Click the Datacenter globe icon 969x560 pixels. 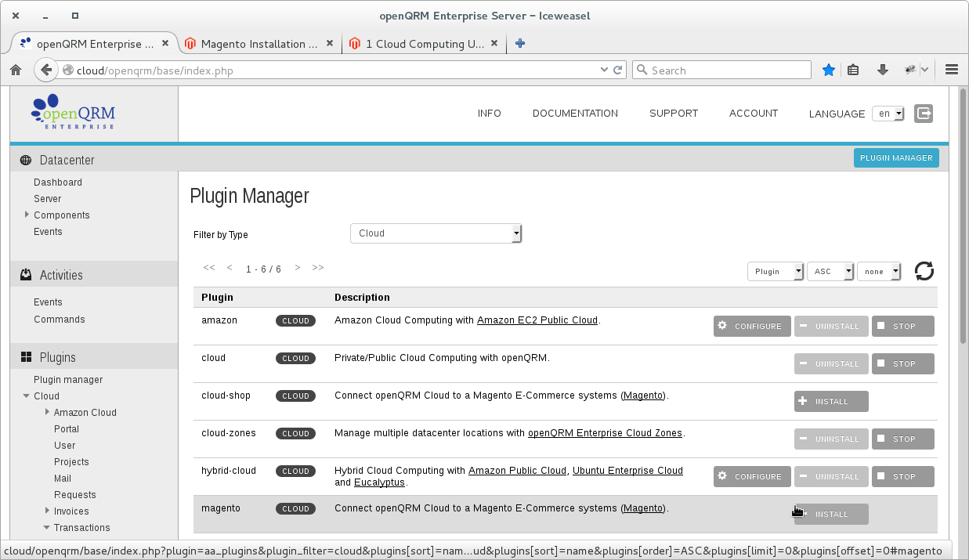click(26, 160)
